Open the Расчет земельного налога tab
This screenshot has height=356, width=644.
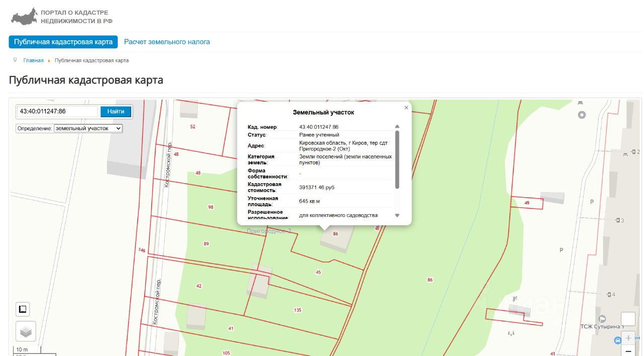tap(167, 42)
